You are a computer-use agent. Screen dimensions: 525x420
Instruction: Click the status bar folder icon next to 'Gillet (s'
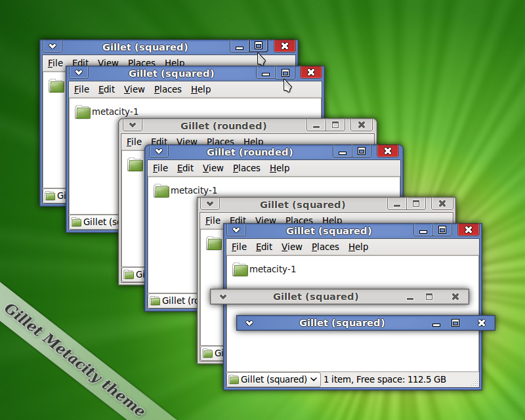pyautogui.click(x=76, y=222)
